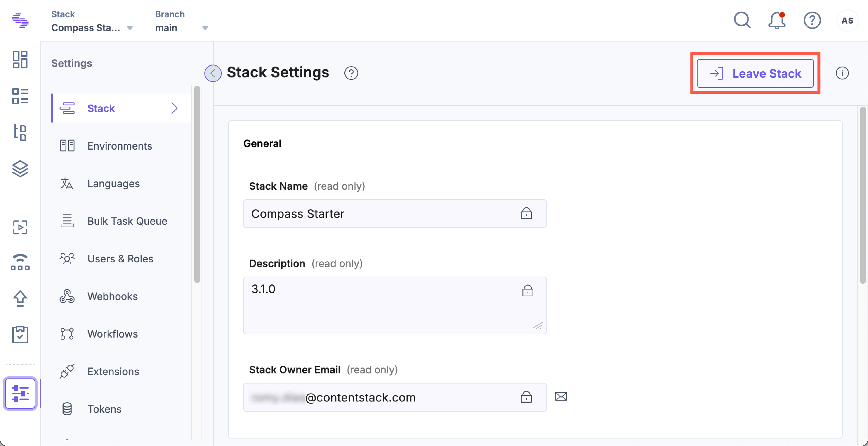Click the Description text area
Image resolution: width=868 pixels, height=446 pixels.
click(395, 305)
